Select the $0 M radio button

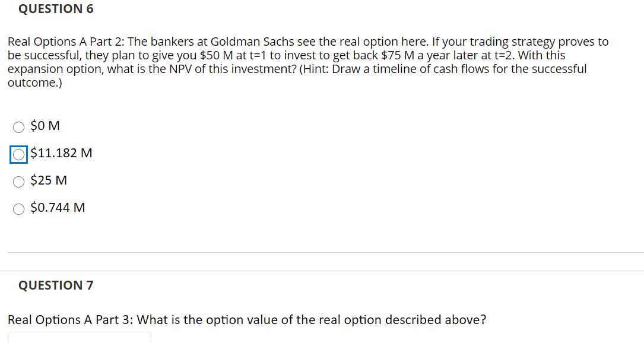click(x=18, y=126)
